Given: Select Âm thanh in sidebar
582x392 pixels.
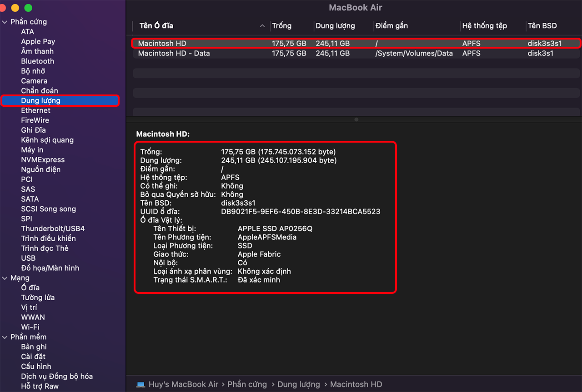Looking at the screenshot, I should click(37, 51).
